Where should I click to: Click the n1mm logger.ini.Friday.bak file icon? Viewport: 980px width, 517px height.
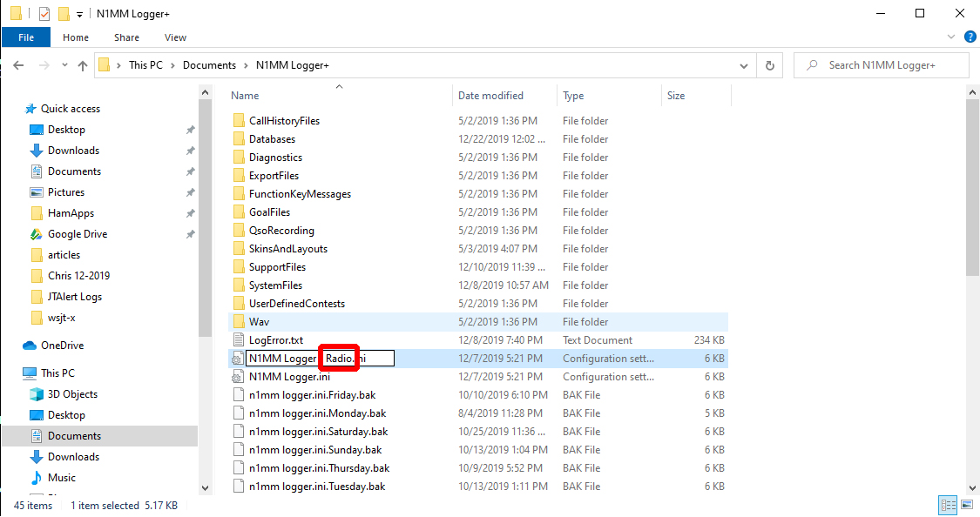pos(239,395)
